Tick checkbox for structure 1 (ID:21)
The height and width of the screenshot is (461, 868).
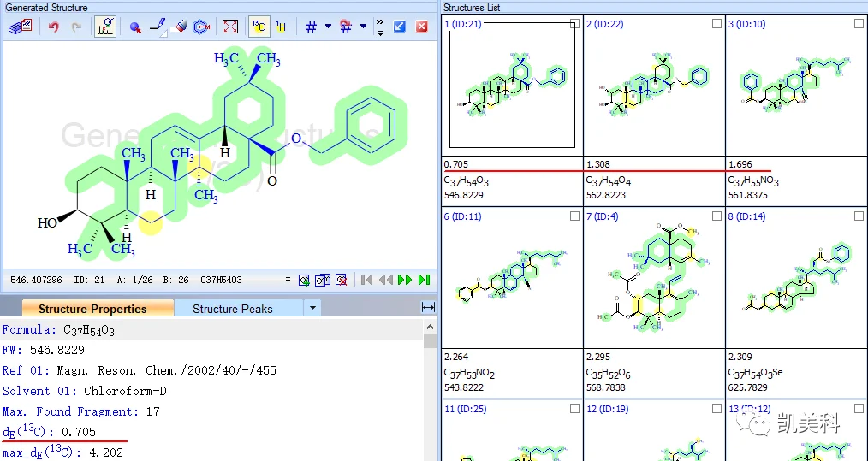click(574, 23)
